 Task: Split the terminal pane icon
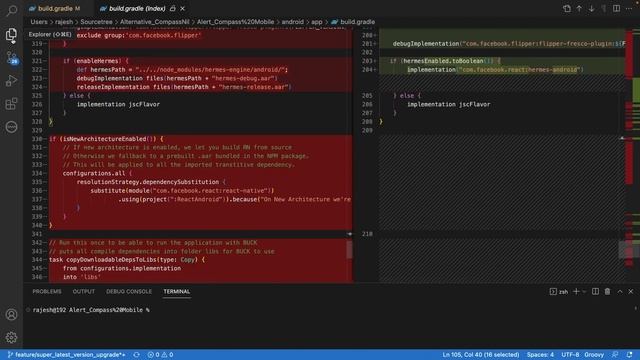coord(596,291)
